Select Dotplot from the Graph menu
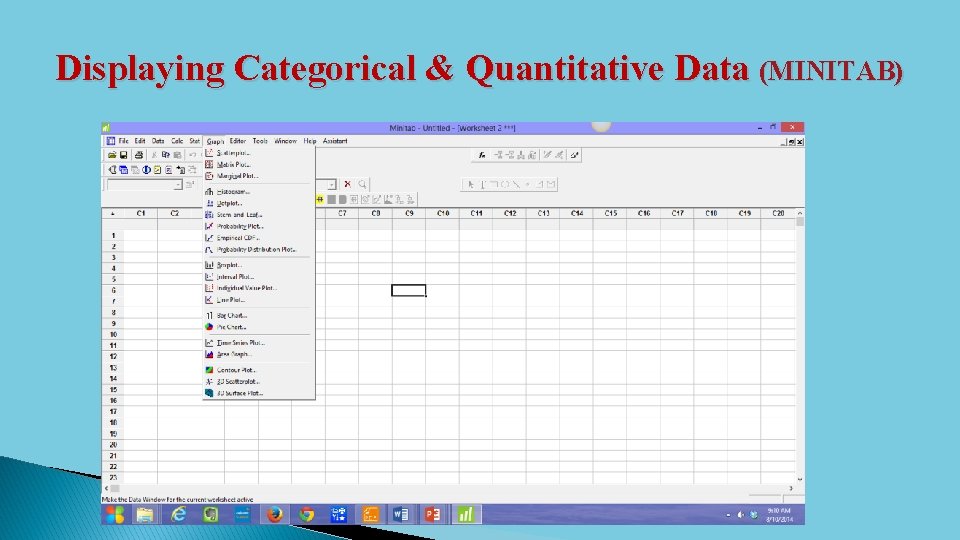This screenshot has width=960, height=540. [257, 203]
